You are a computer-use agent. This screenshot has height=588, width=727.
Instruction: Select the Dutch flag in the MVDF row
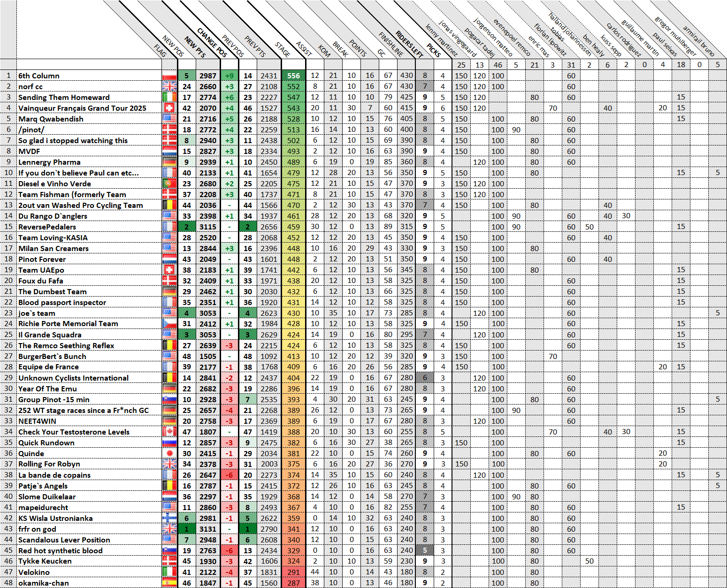pyautogui.click(x=169, y=151)
